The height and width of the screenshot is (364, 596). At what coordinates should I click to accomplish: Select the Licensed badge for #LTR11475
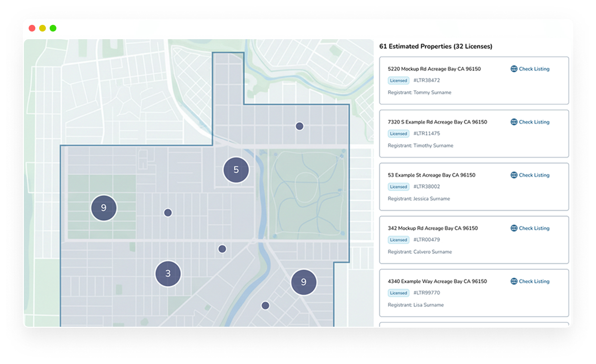398,133
